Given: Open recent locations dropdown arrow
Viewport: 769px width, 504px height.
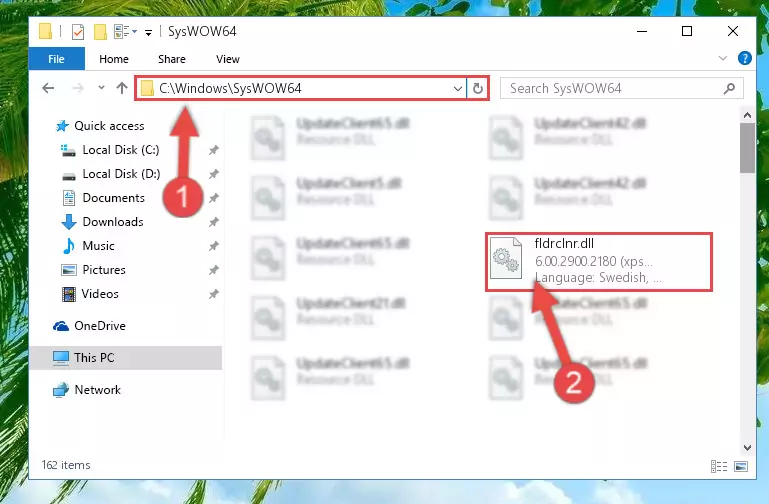Looking at the screenshot, I should pyautogui.click(x=102, y=88).
